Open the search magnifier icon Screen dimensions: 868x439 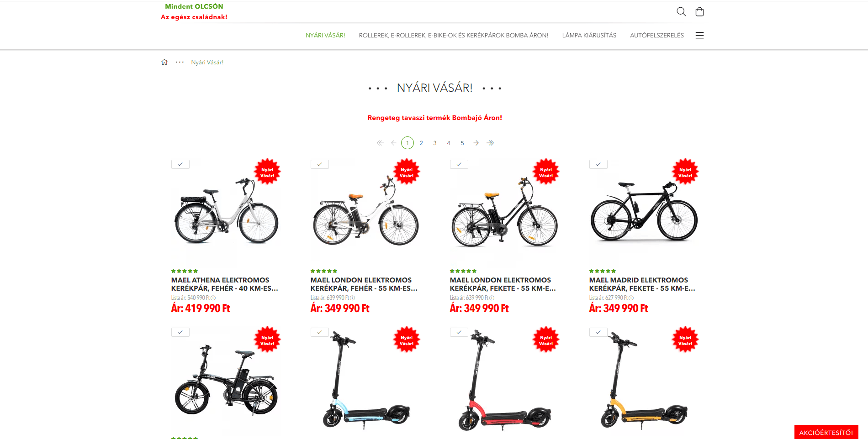point(681,12)
